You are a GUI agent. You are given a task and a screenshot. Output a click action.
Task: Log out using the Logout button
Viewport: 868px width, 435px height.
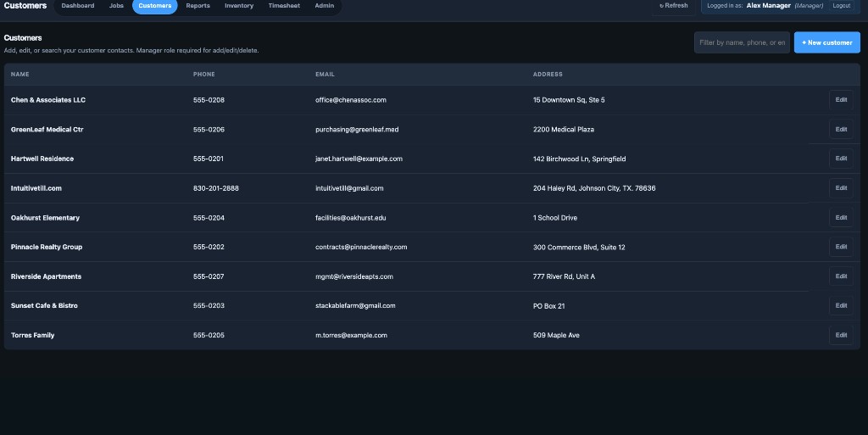(842, 6)
